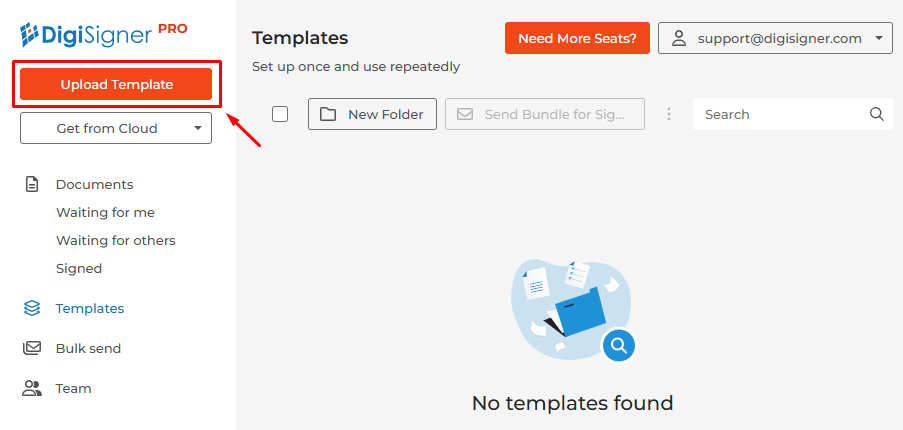
Task: Click Send Bundle for Signing button
Action: pyautogui.click(x=545, y=114)
